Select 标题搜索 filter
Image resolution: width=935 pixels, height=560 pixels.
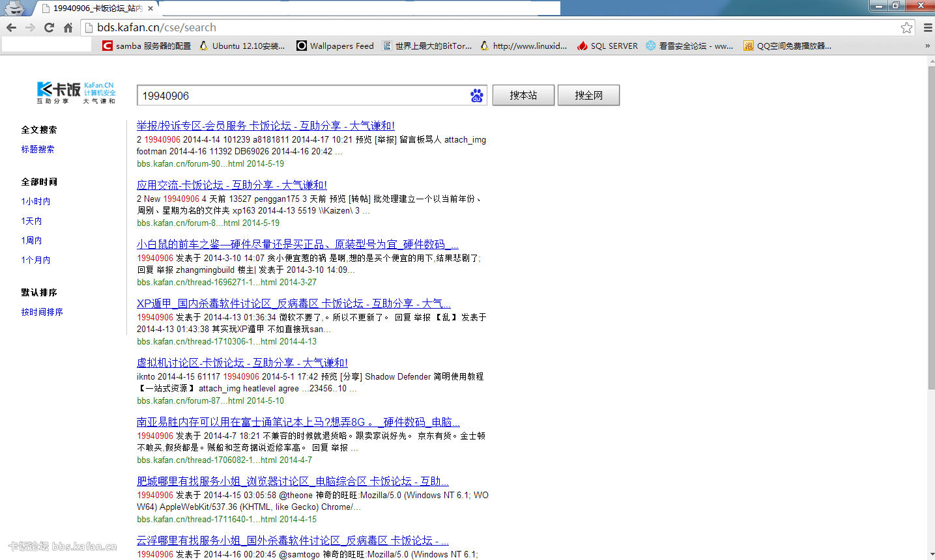[x=38, y=149]
